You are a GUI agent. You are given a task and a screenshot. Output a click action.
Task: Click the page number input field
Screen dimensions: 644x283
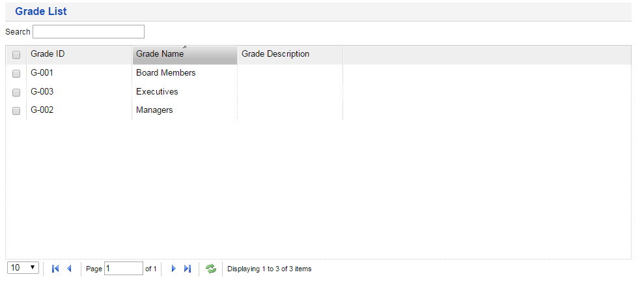click(123, 269)
